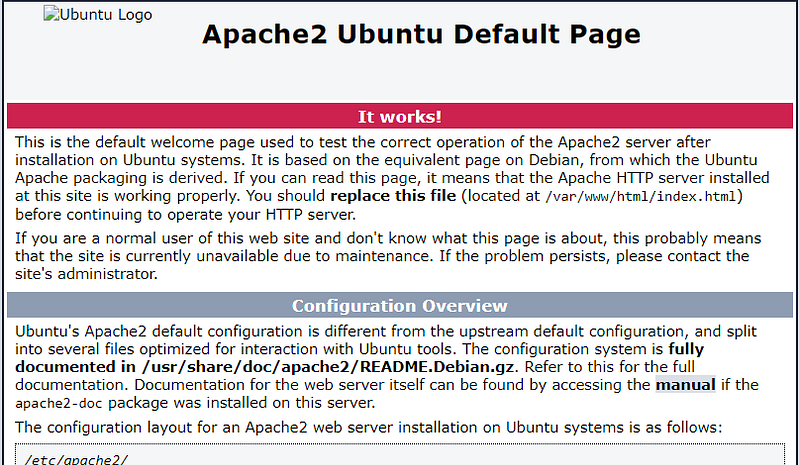The width and height of the screenshot is (800, 465).
Task: Open the manual documentation link
Action: (x=685, y=384)
